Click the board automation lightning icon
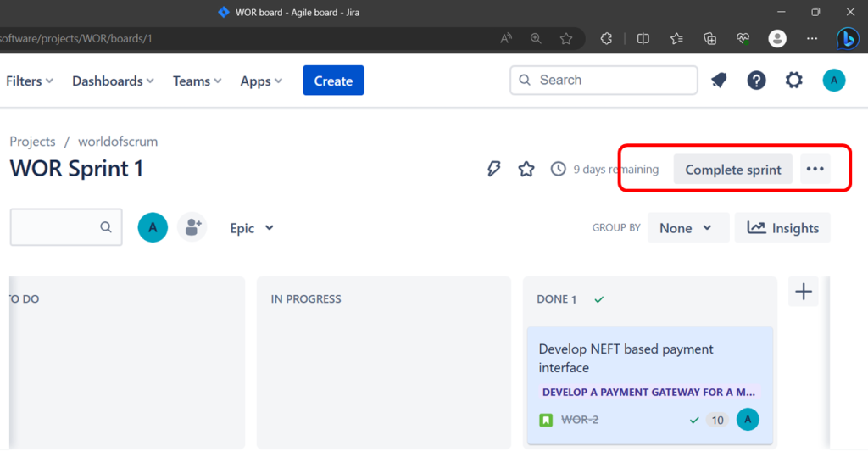 click(494, 169)
